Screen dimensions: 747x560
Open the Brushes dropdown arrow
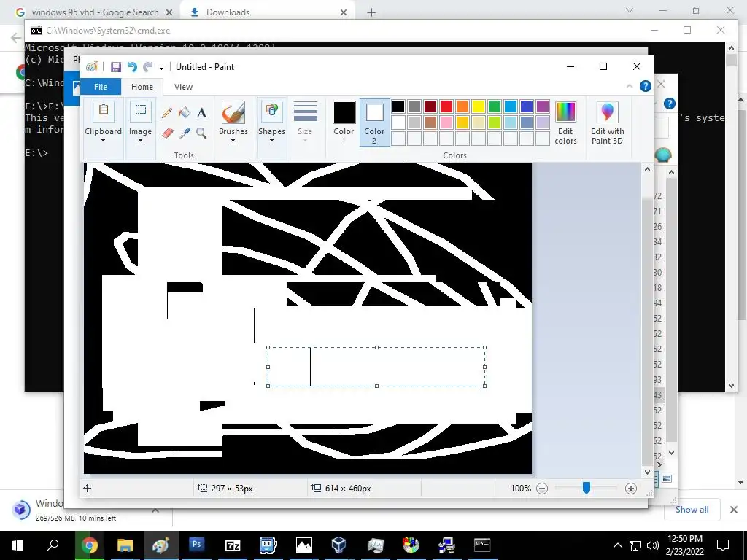(233, 141)
